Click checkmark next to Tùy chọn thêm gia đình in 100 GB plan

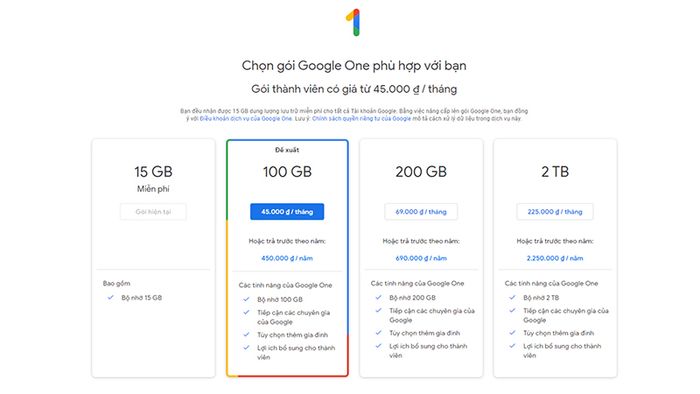tap(246, 334)
